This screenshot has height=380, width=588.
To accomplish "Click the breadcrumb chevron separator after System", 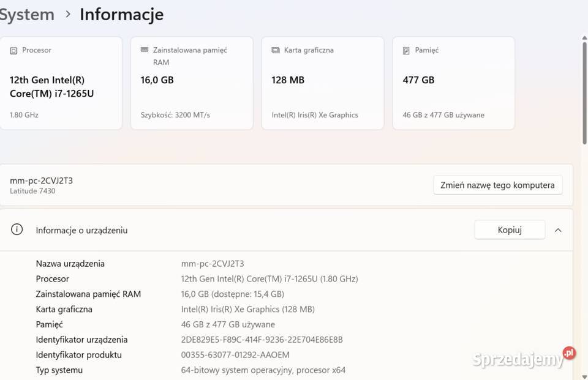I will click(68, 14).
